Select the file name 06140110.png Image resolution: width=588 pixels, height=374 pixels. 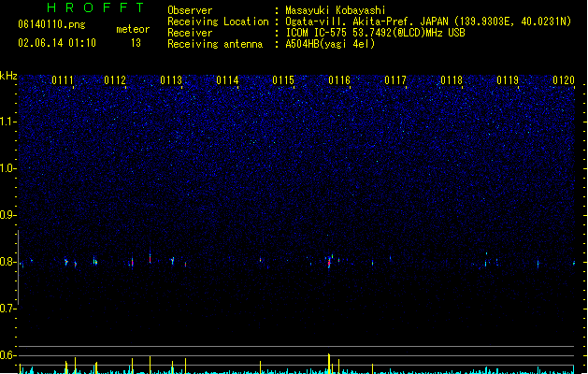pos(51,24)
